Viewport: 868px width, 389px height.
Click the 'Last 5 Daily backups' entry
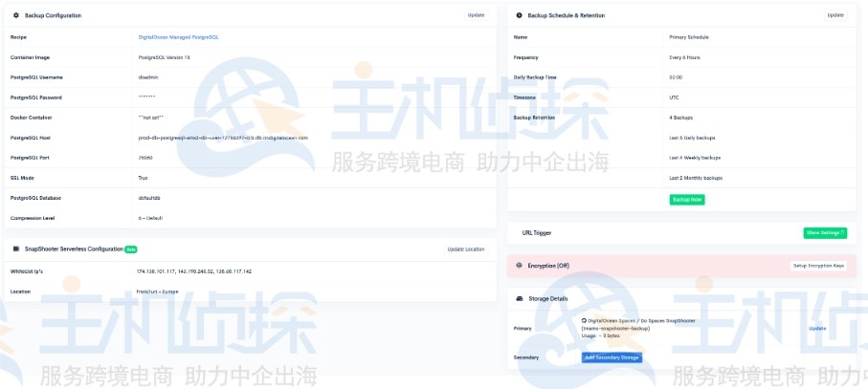point(693,138)
